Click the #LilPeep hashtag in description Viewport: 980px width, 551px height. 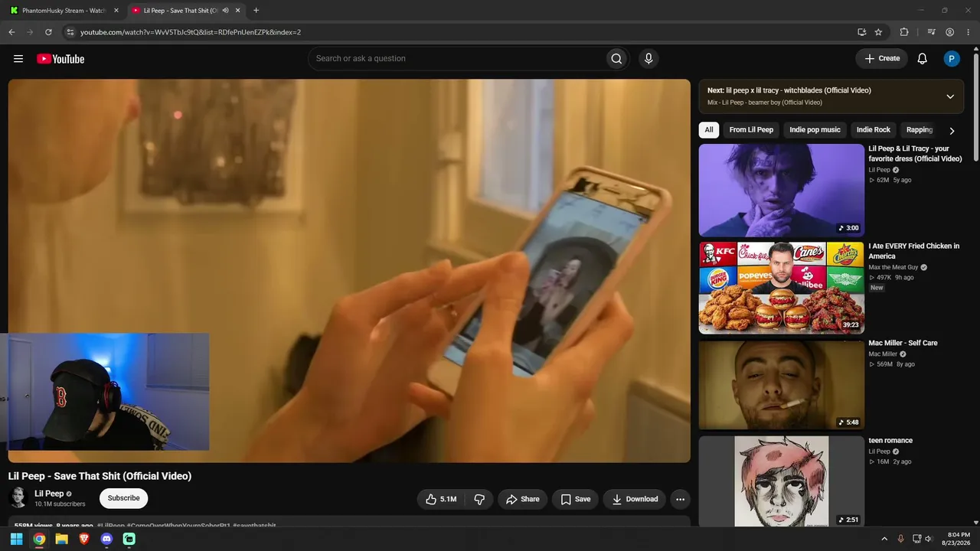110,526
